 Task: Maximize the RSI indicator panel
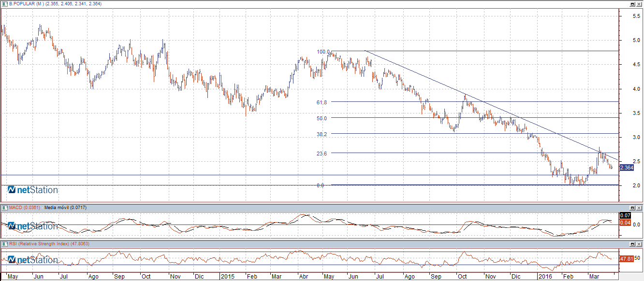(x=632, y=244)
